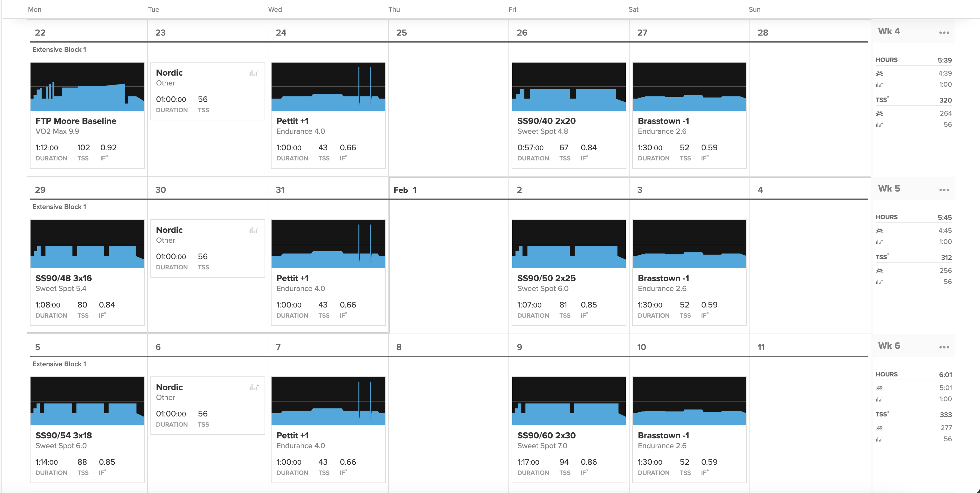Open the Feb 7 Pettit +1 workout graph

pyautogui.click(x=328, y=401)
